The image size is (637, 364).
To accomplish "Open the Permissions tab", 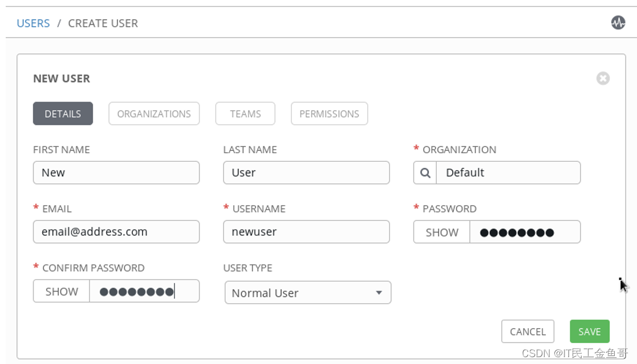I will (x=330, y=113).
